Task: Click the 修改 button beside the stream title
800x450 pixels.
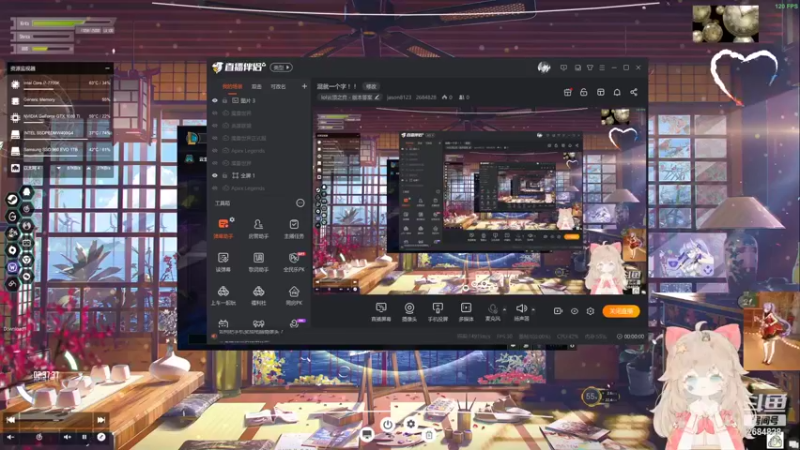Action: click(371, 87)
